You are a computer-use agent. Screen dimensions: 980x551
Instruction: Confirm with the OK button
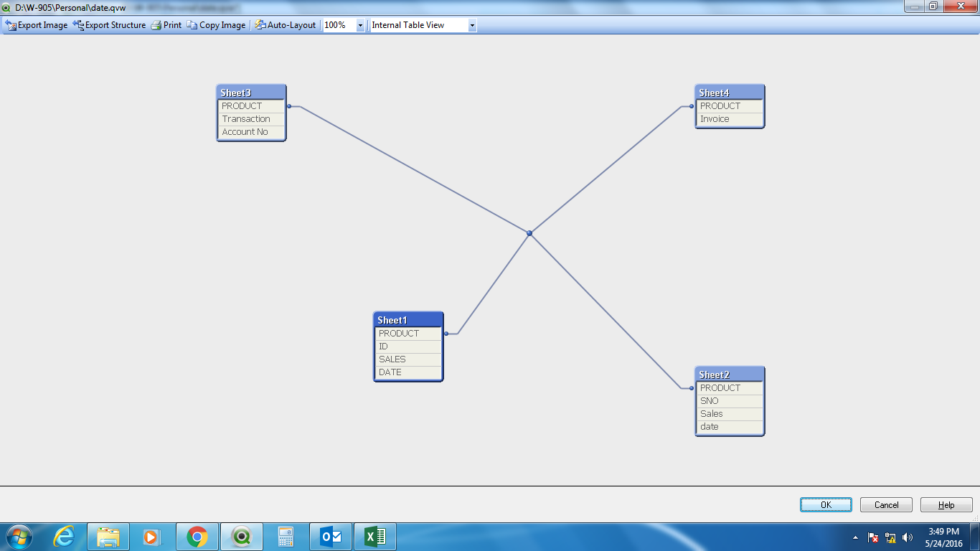[826, 505]
